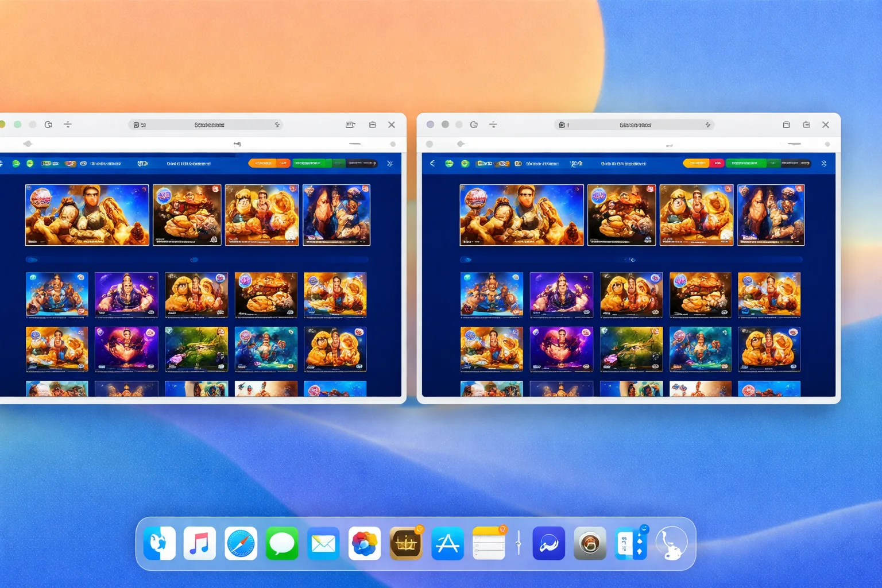Open the largest featured game thumbnail in right window
882x588 pixels.
pos(522,215)
